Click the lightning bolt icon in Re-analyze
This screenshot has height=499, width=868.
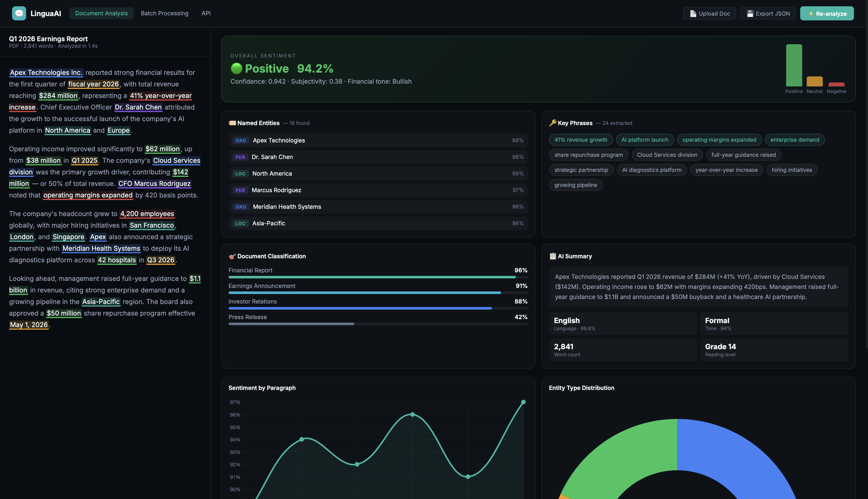[x=811, y=14]
